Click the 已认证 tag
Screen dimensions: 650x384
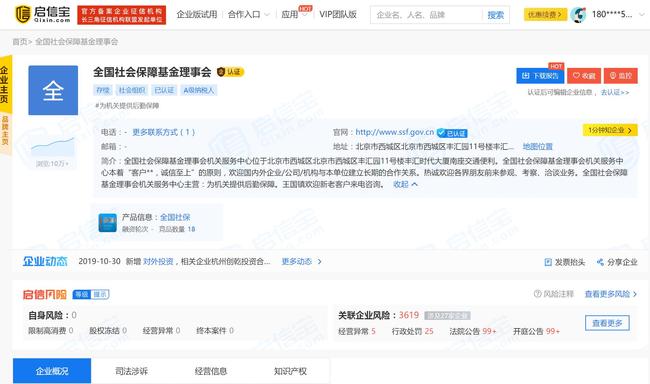tap(164, 90)
